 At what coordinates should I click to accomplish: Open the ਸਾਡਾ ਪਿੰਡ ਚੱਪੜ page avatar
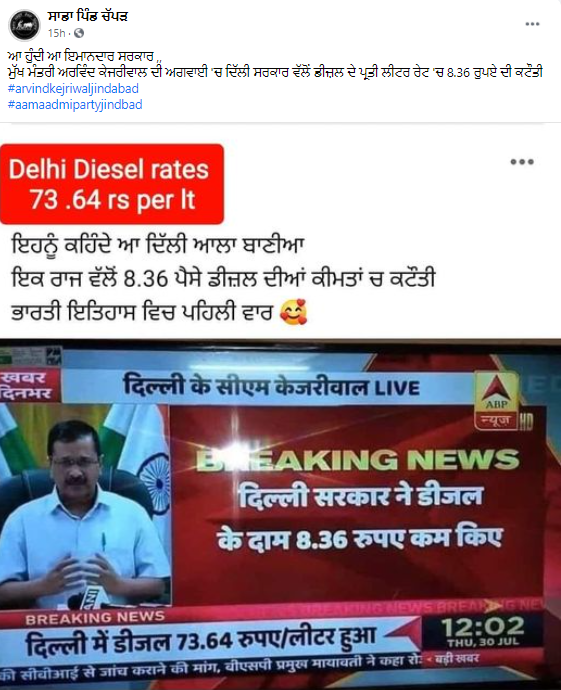(24, 25)
